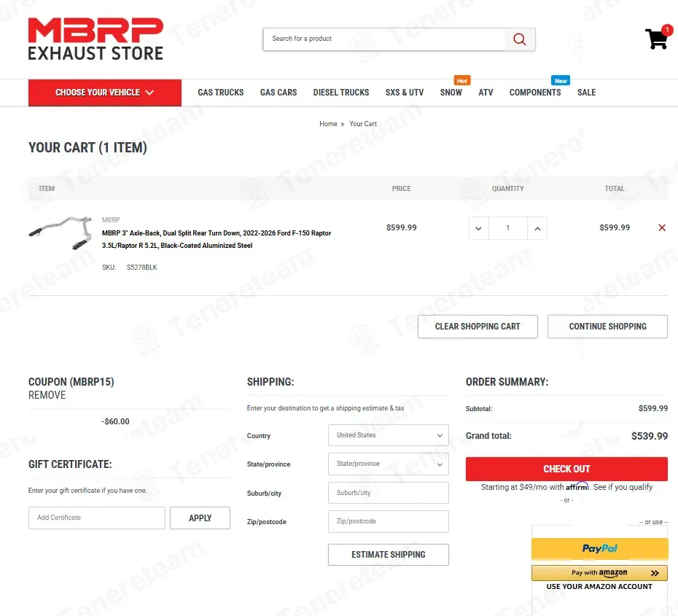Focus the Zip/postcode field
Image resolution: width=678 pixels, height=616 pixels.
(x=389, y=521)
